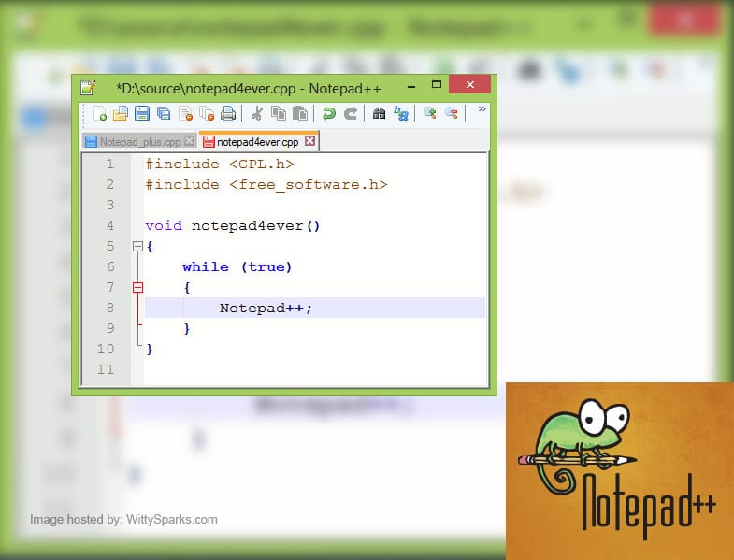Screen dimensions: 734x560
Task: Close the Notepad_plus.cpp tab with its X
Action: (189, 141)
